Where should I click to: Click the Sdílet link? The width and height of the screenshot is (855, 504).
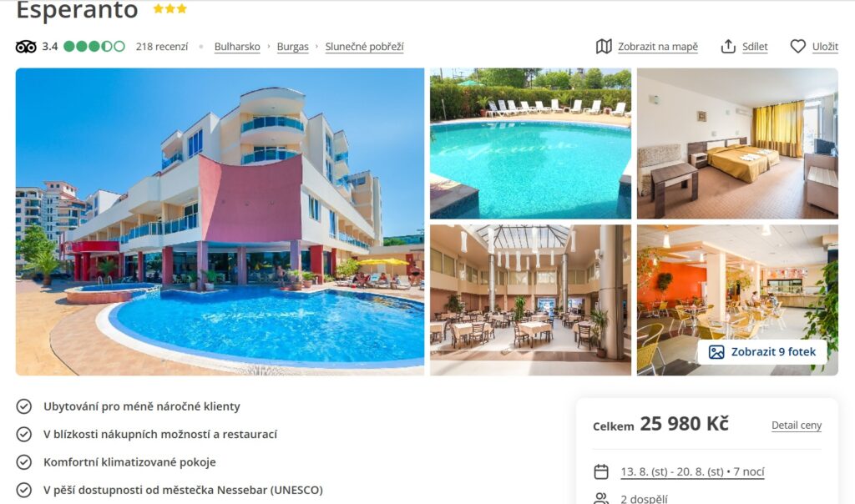[755, 47]
